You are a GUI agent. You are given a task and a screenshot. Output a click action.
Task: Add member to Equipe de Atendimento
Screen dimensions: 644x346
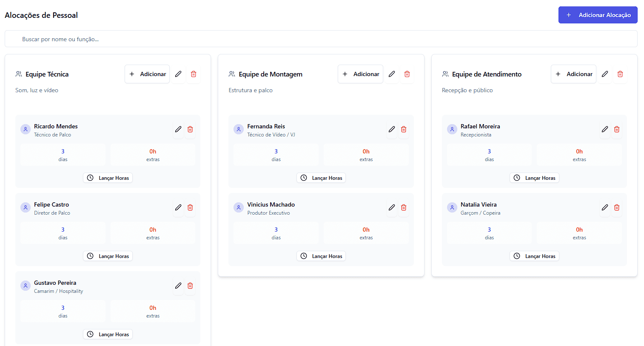point(573,74)
